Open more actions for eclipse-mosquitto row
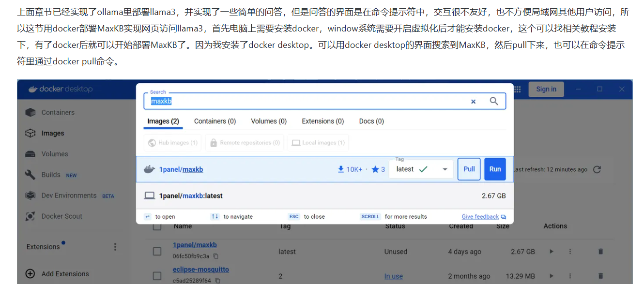The width and height of the screenshot is (644, 284). click(570, 276)
